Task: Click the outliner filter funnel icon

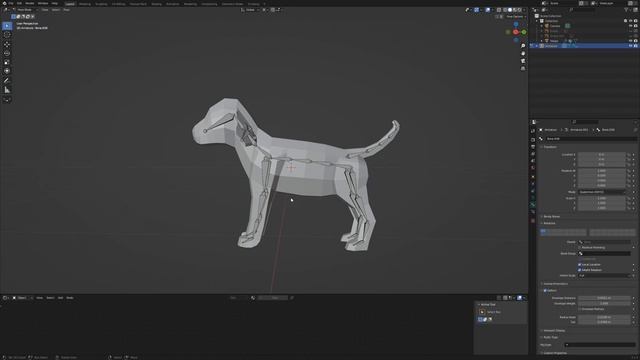Action: (x=626, y=10)
